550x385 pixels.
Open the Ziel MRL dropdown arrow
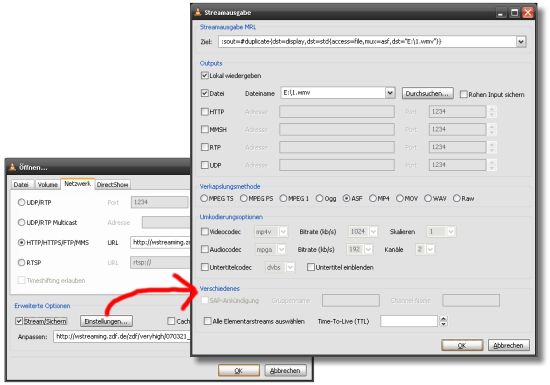[521, 42]
